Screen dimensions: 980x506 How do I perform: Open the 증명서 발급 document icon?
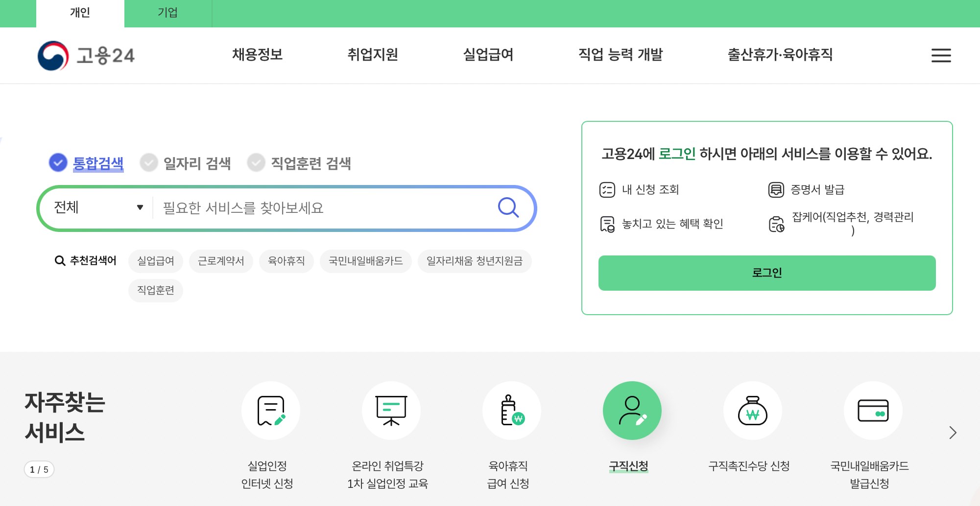[x=777, y=189]
